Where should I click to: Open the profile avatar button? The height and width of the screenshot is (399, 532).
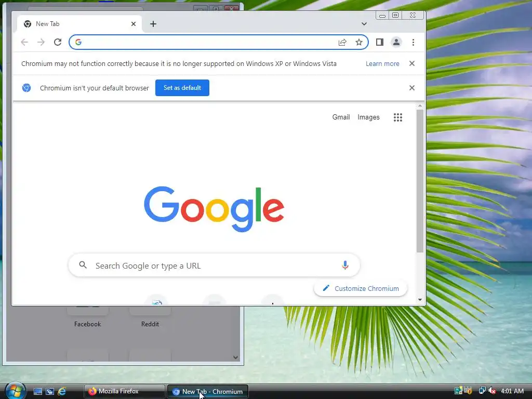pos(396,42)
